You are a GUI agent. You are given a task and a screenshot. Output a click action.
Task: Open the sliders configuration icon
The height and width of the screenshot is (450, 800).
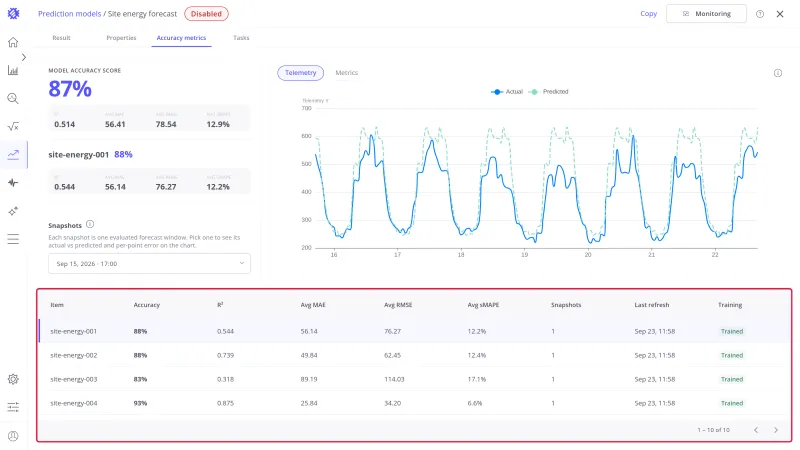[13, 407]
